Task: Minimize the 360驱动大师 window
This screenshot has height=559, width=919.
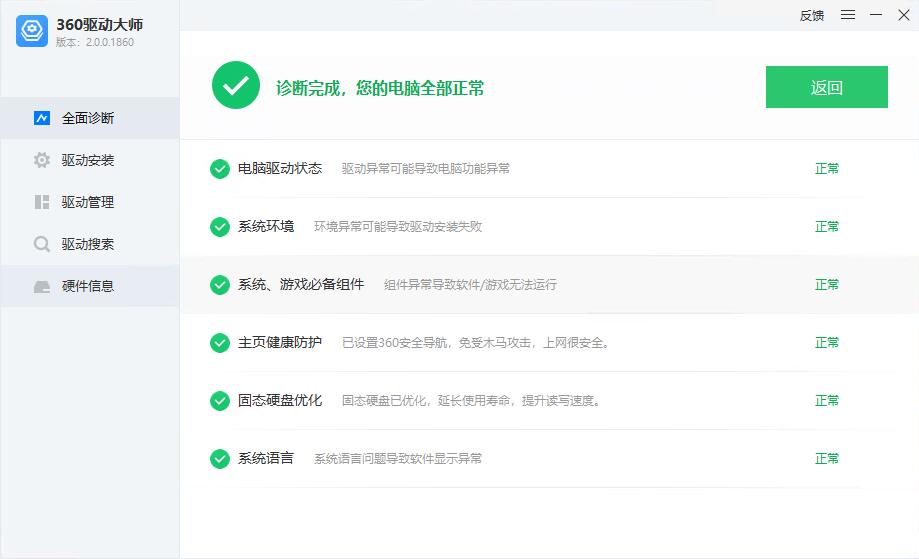Action: click(876, 15)
